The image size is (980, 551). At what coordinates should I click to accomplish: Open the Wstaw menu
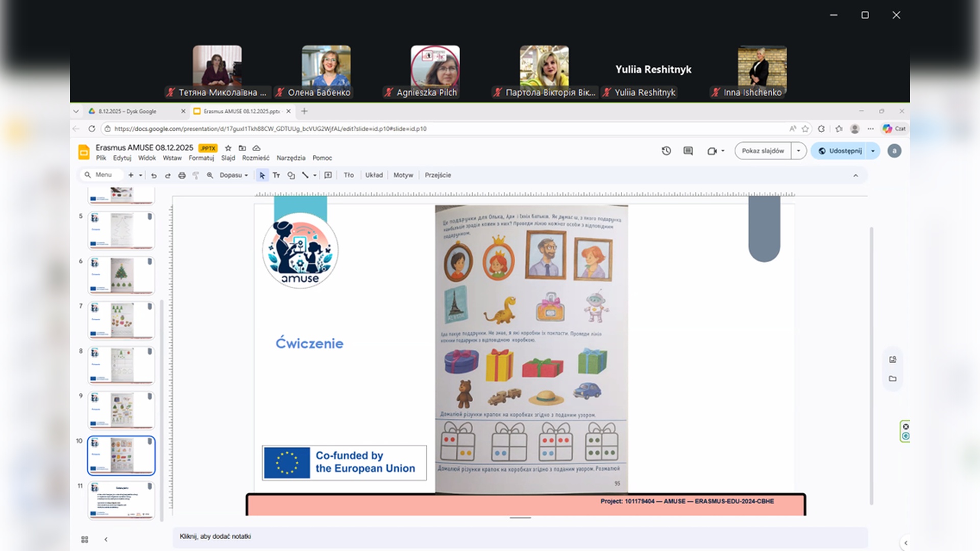[172, 158]
